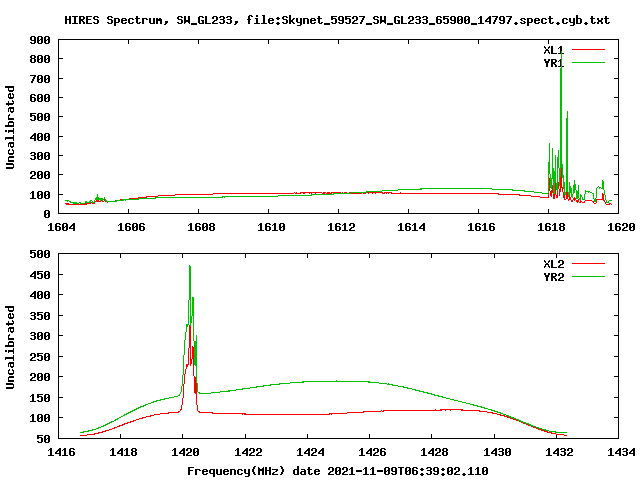
Task: Click the tall green YR1 spike near 1618 MHz
Action: (561, 114)
